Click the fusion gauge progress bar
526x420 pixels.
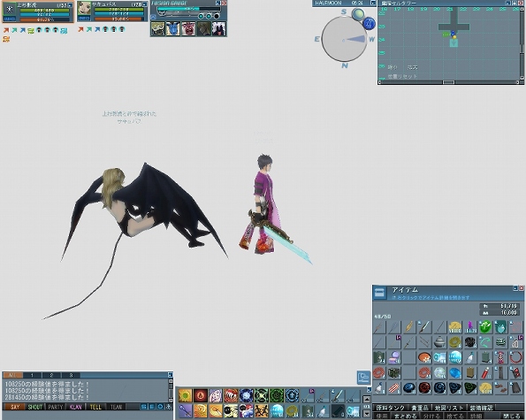[x=189, y=9]
